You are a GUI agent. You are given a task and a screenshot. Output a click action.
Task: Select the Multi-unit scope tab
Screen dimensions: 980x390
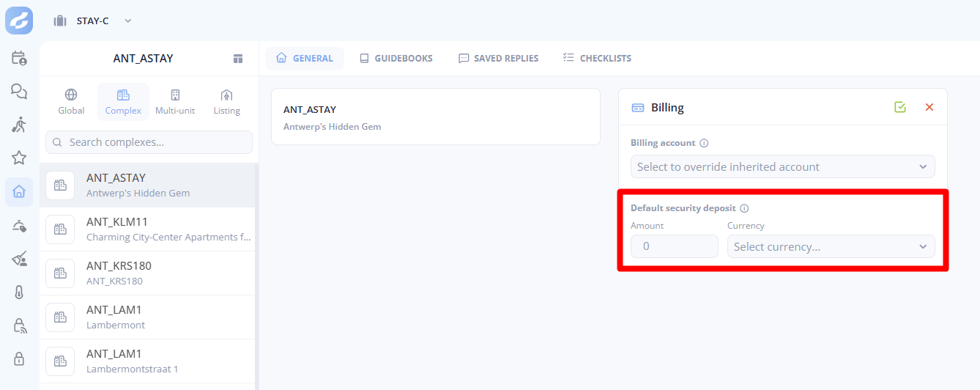(x=175, y=102)
